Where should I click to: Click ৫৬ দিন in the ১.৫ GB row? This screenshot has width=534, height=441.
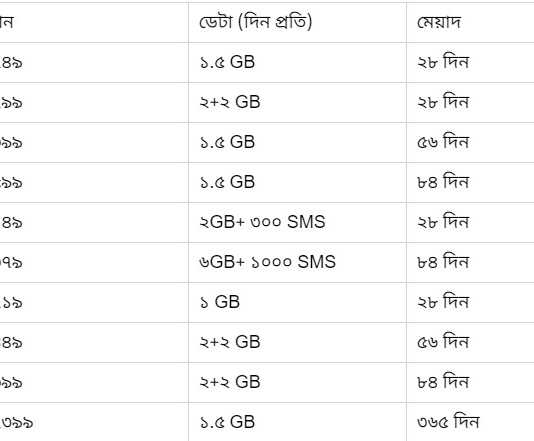(443, 142)
